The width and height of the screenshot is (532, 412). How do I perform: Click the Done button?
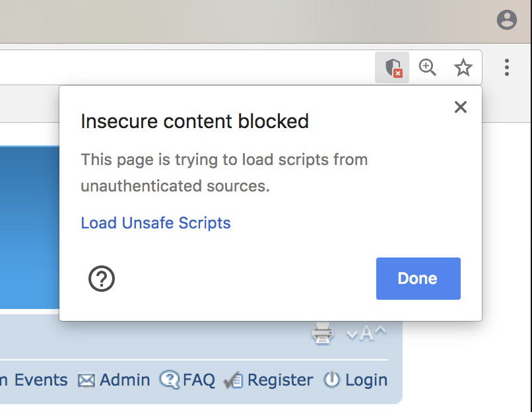pos(418,278)
